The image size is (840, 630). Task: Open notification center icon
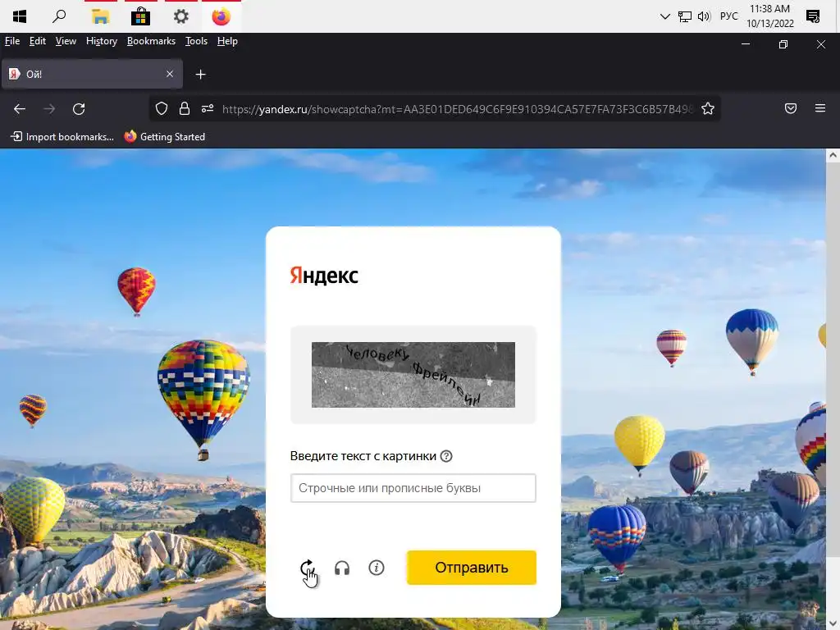pos(813,16)
